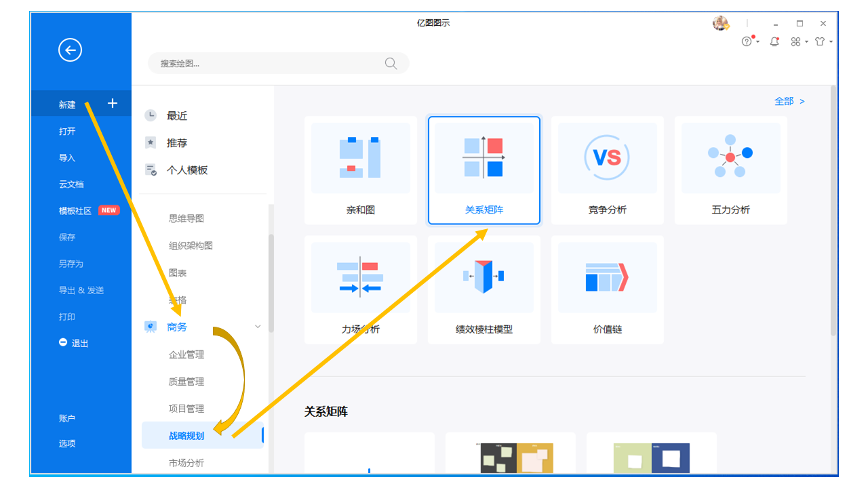868x488 pixels.
Task: Click the 个人模板 label
Action: coord(187,170)
